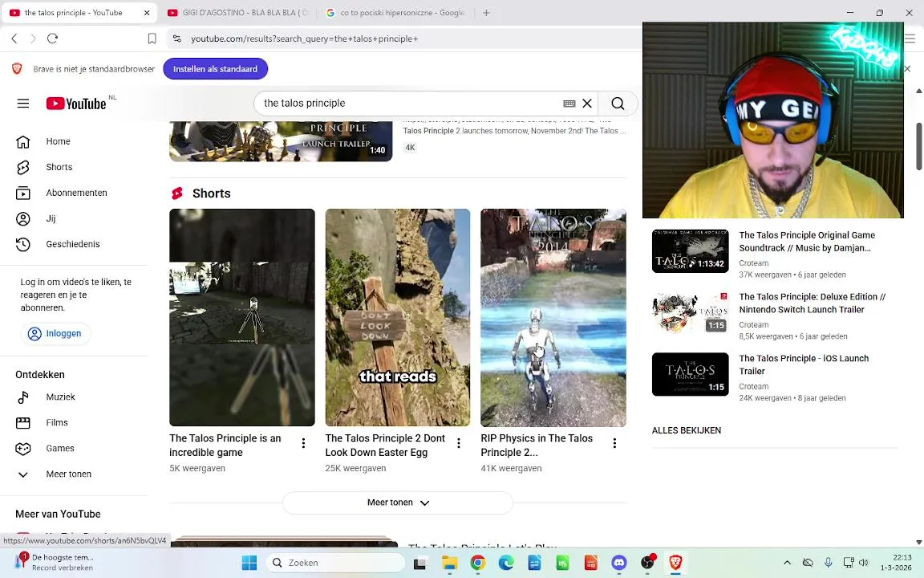Expand Meer tonen below Shorts

coord(398,503)
